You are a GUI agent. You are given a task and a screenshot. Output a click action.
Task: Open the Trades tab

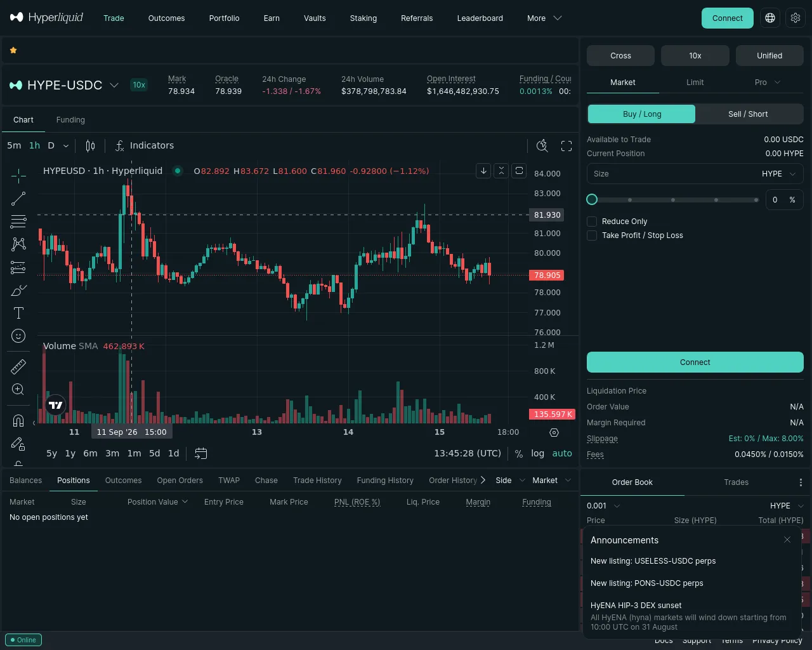[737, 482]
